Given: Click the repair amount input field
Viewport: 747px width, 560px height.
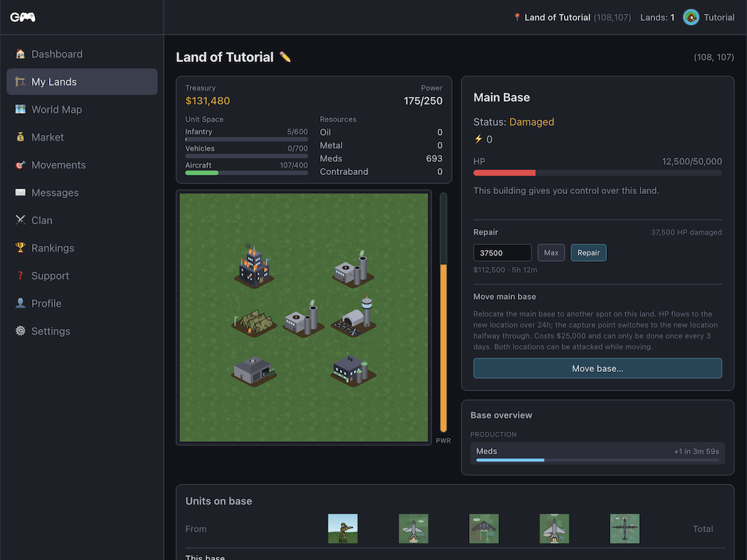Looking at the screenshot, I should click(x=503, y=253).
